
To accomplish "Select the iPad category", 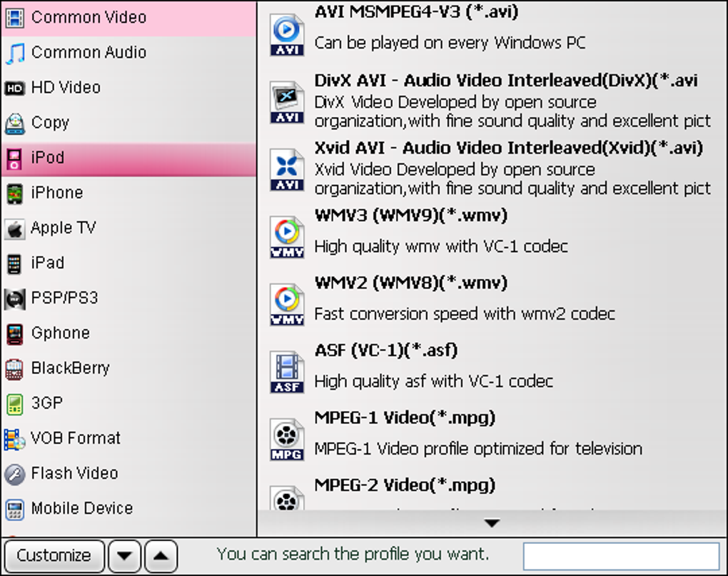I will coord(128,263).
